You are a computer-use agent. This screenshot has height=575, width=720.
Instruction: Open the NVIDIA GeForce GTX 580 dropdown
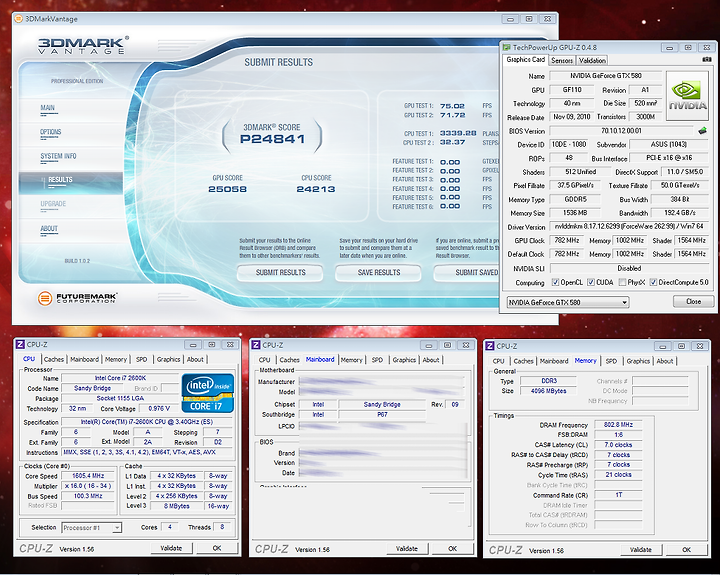point(568,302)
